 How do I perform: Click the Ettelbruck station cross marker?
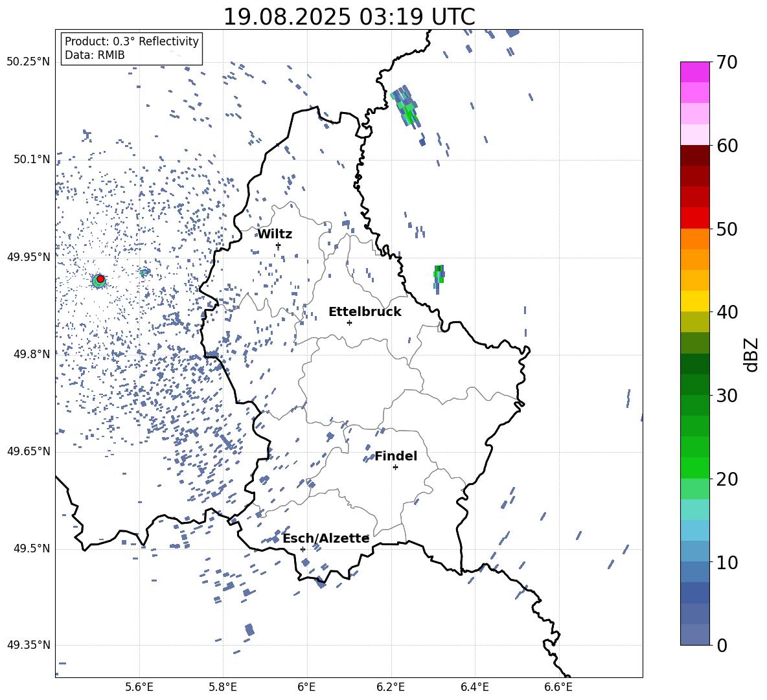[x=349, y=322]
